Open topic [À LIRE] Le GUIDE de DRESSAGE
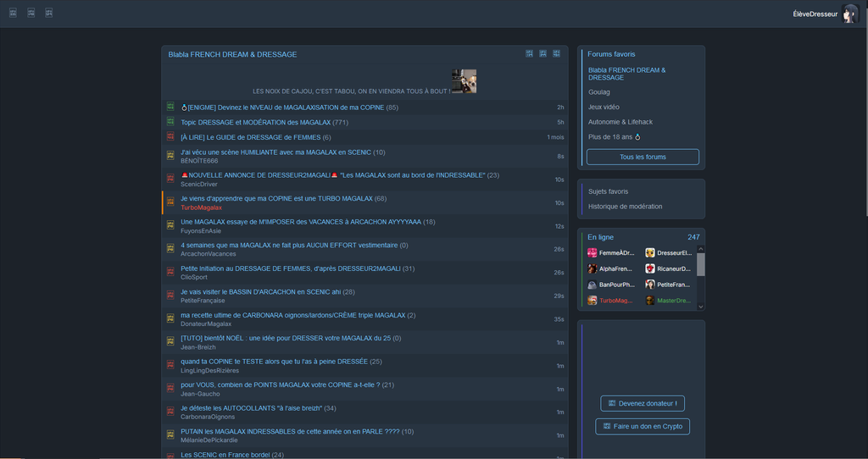The width and height of the screenshot is (868, 459). [x=251, y=137]
